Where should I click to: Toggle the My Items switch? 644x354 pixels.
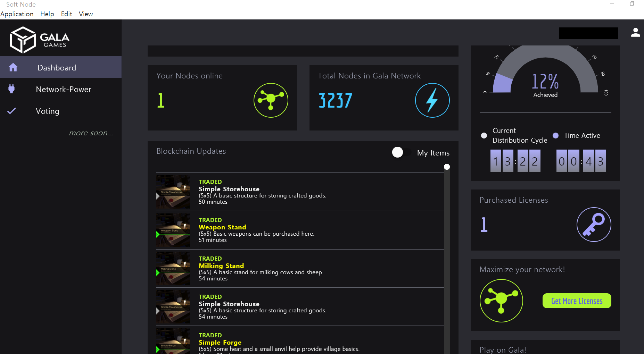pos(402,152)
